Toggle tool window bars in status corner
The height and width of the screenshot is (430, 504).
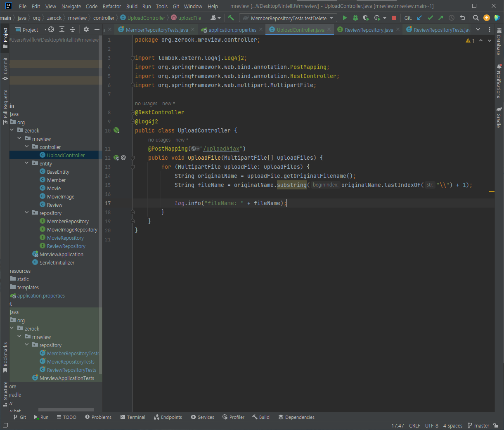tap(5, 425)
